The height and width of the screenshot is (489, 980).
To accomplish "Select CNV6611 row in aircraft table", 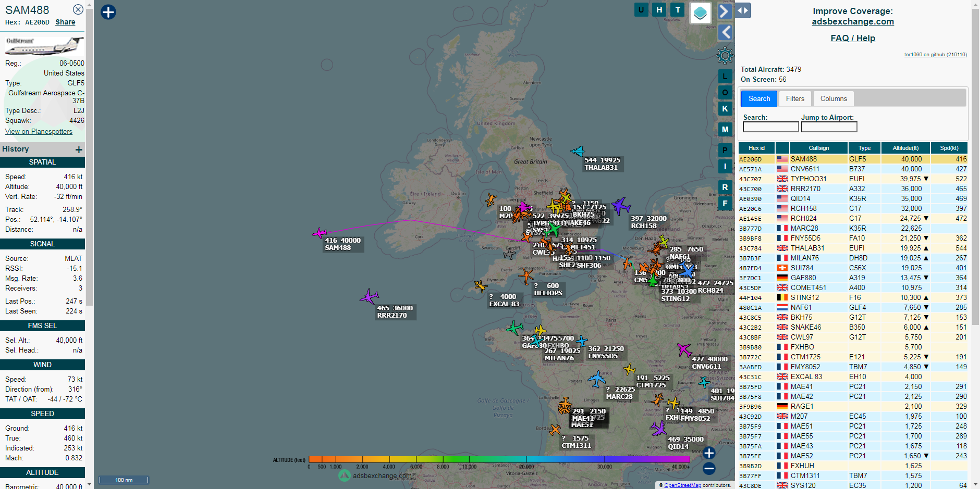I will (x=853, y=169).
